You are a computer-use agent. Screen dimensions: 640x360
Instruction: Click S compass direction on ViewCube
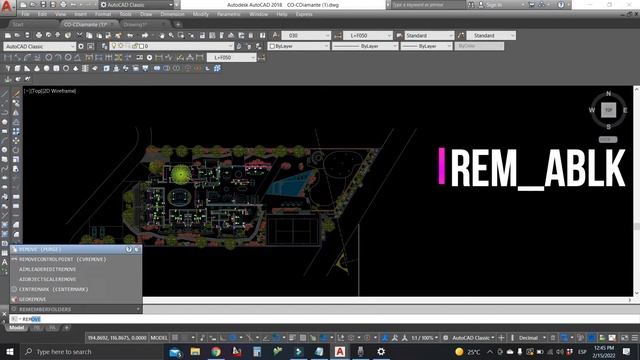coord(608,127)
